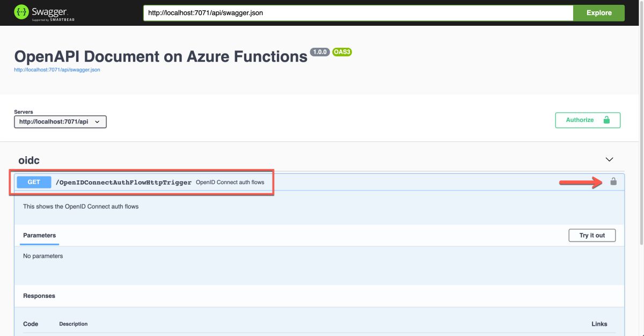Select the Parameters tab
Screen dimensions: 644x336
tap(39, 235)
